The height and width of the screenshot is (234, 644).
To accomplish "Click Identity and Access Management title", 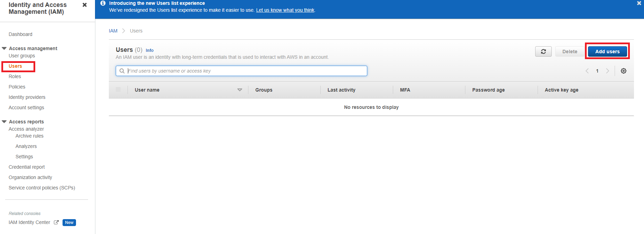I will (x=38, y=8).
